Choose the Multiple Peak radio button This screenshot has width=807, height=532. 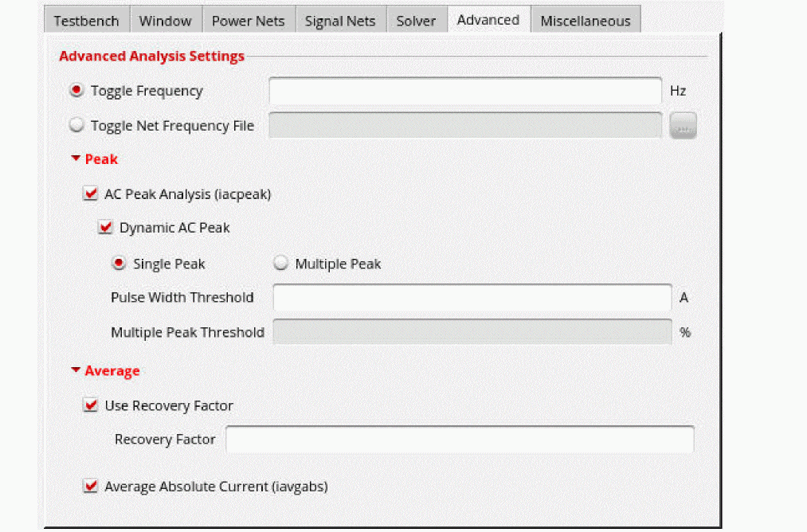281,264
